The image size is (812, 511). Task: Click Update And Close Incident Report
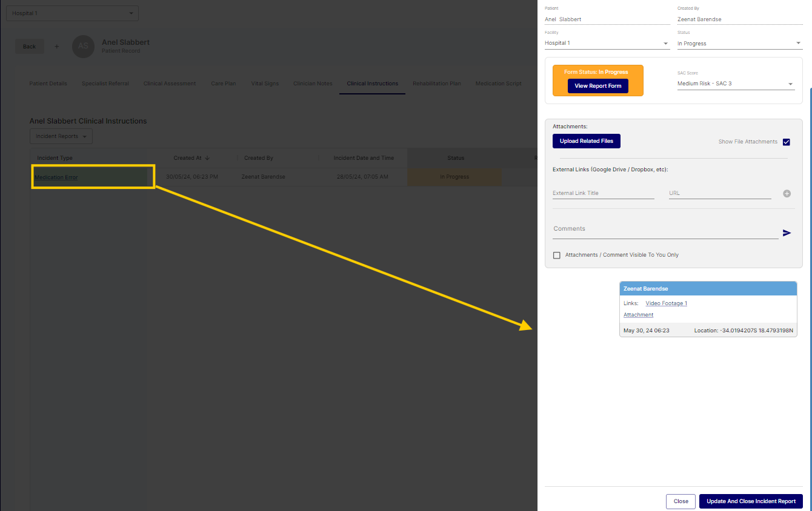tap(750, 501)
